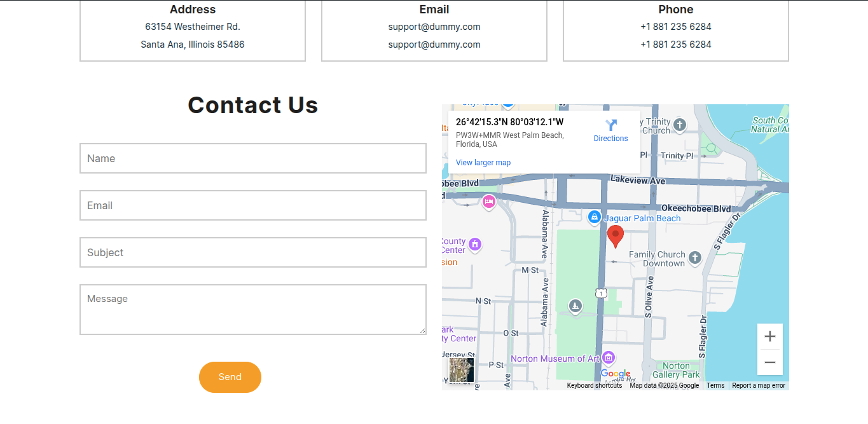The width and height of the screenshot is (868, 424).
Task: Click into the Message textarea
Action: coord(252,310)
